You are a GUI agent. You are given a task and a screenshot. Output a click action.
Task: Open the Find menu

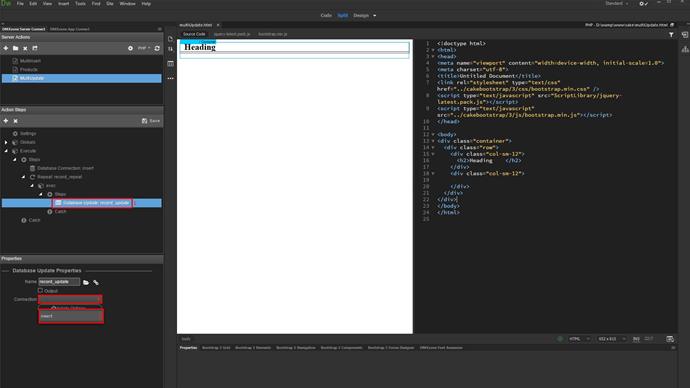pyautogui.click(x=96, y=4)
